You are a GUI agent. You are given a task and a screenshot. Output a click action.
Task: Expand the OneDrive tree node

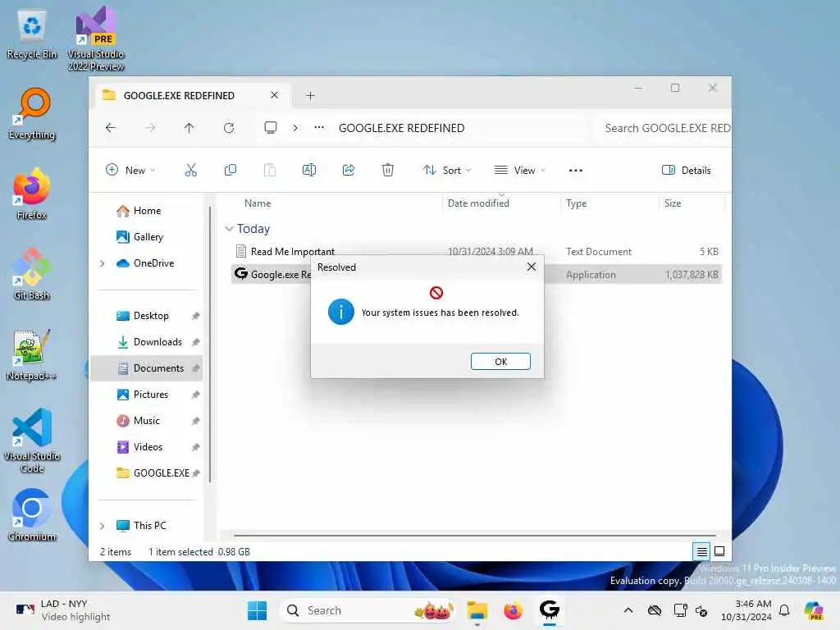(x=103, y=263)
